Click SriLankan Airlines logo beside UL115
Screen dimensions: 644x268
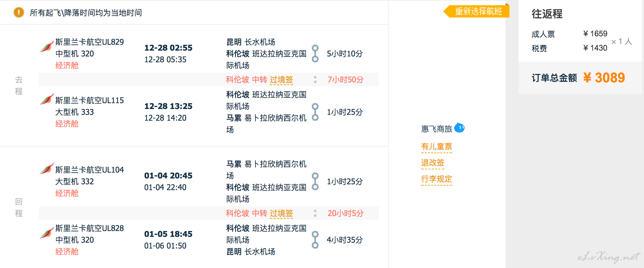46,99
